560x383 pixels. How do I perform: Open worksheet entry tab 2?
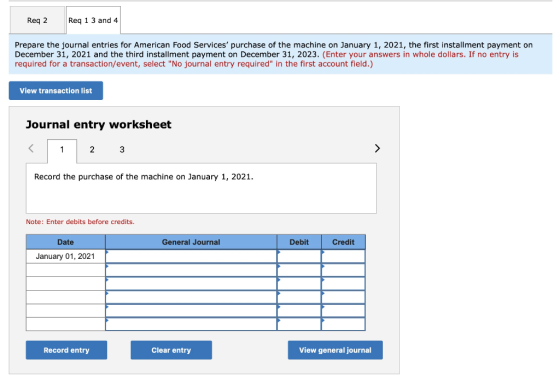pos(92,150)
